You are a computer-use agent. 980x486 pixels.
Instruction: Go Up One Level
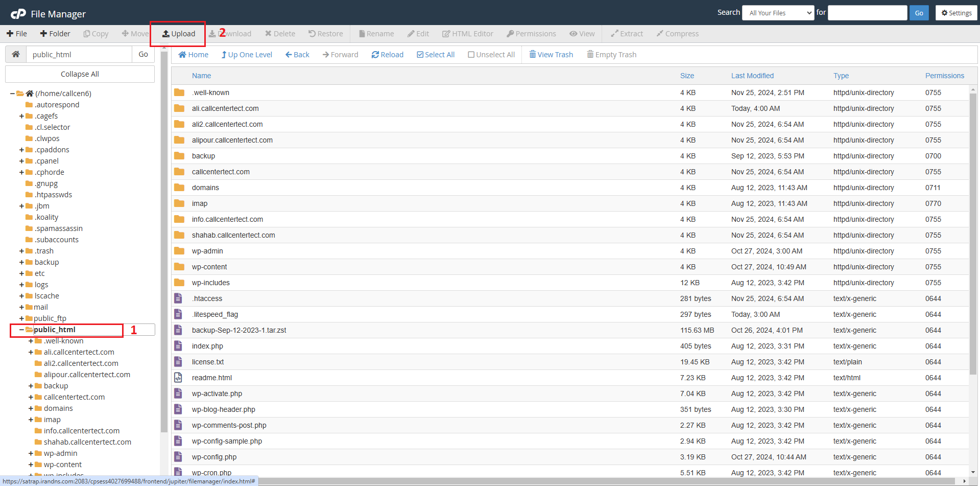pyautogui.click(x=247, y=55)
